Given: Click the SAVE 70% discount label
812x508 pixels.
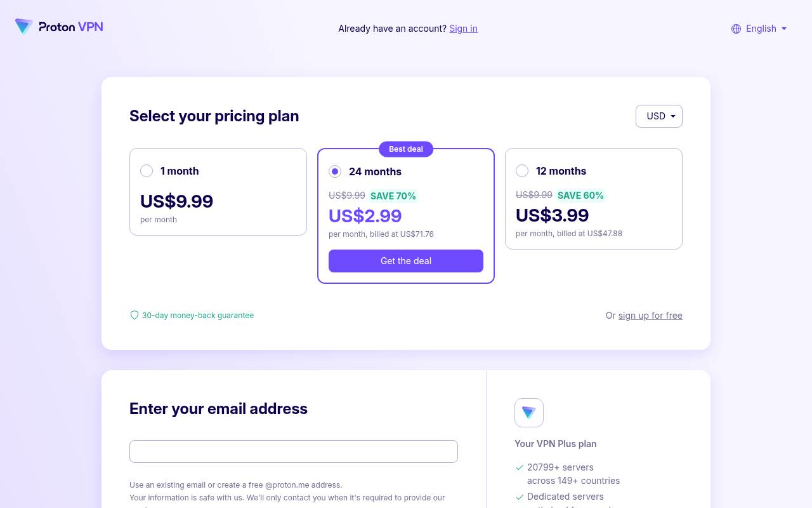Looking at the screenshot, I should [393, 196].
